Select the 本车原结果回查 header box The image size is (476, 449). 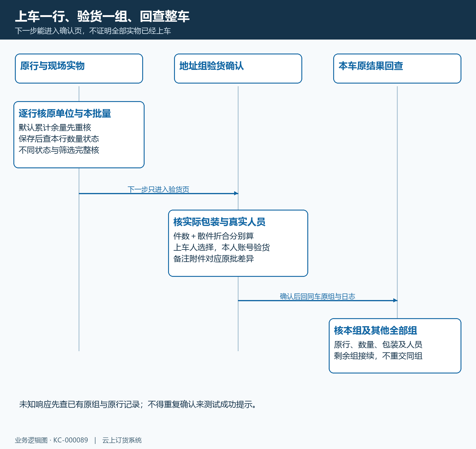397,68
